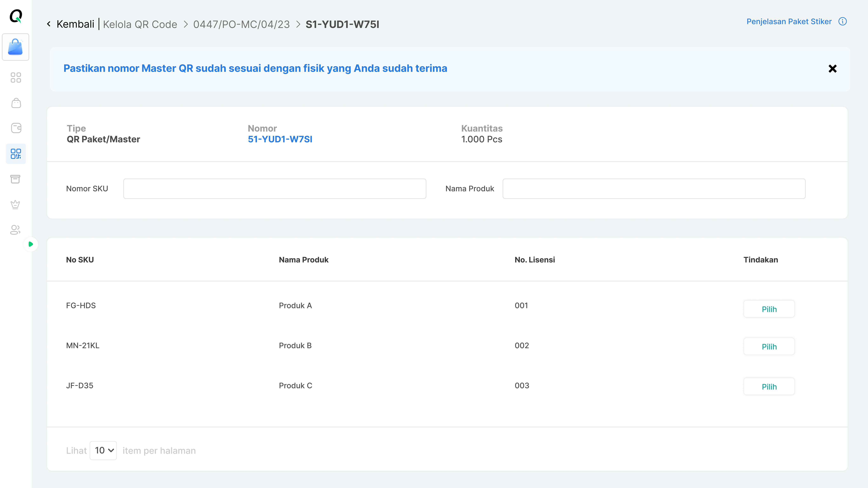
Task: Click the Produk C name cell
Action: pyautogui.click(x=295, y=386)
